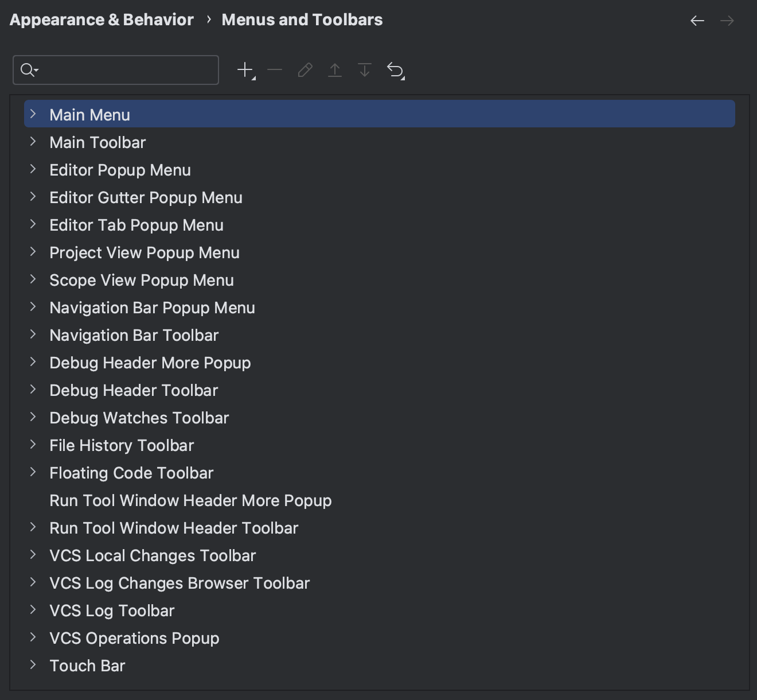
Task: Click the back navigation arrow
Action: pos(697,20)
